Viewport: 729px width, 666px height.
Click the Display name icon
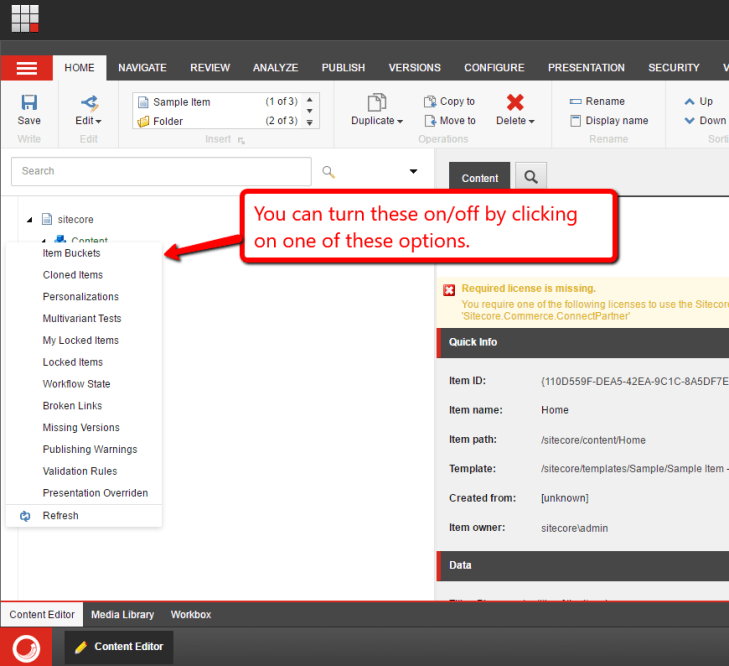pyautogui.click(x=576, y=121)
